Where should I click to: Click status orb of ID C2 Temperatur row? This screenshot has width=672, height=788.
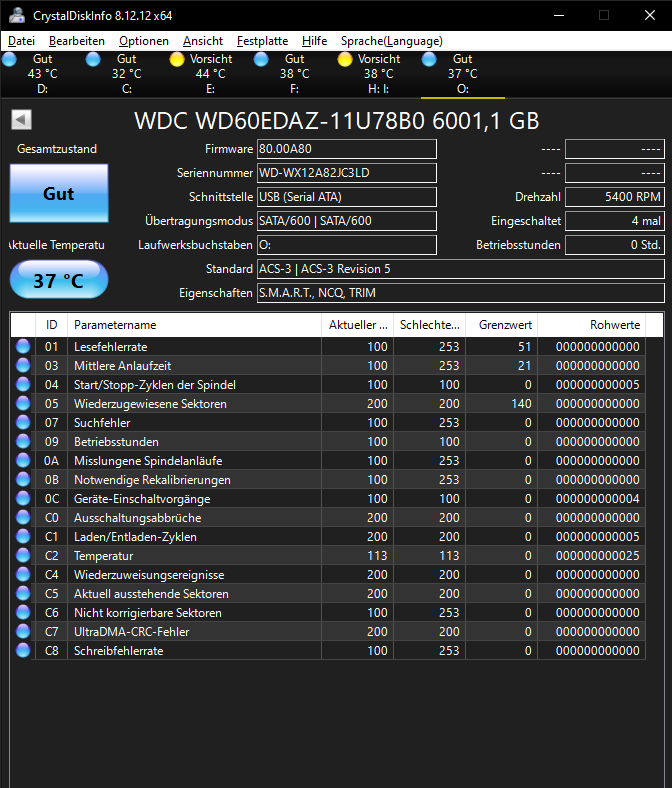pyautogui.click(x=23, y=555)
